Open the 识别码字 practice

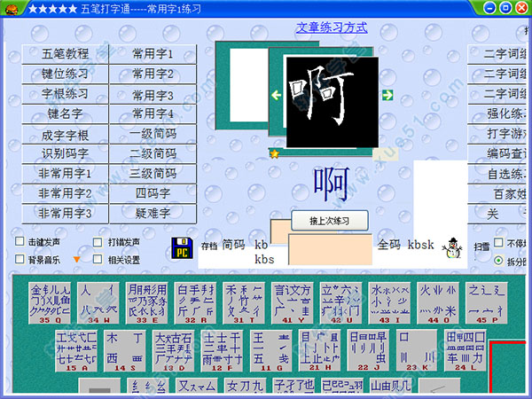point(65,153)
